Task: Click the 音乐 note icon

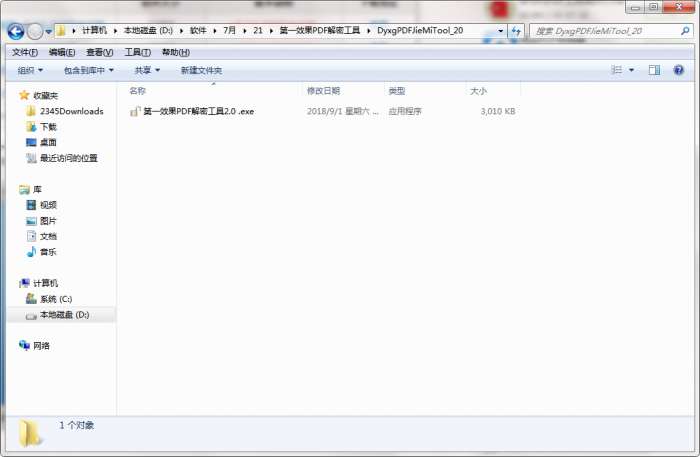Action: click(x=31, y=252)
